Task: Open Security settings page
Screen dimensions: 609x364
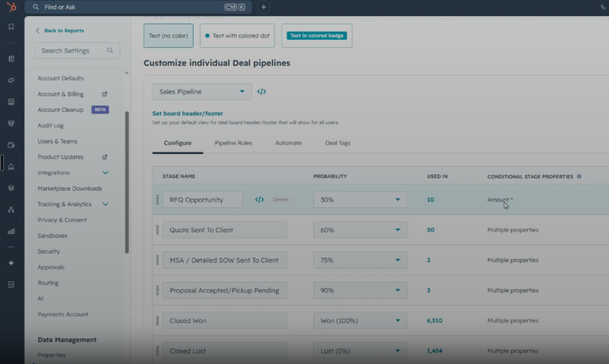Action: 49,251
